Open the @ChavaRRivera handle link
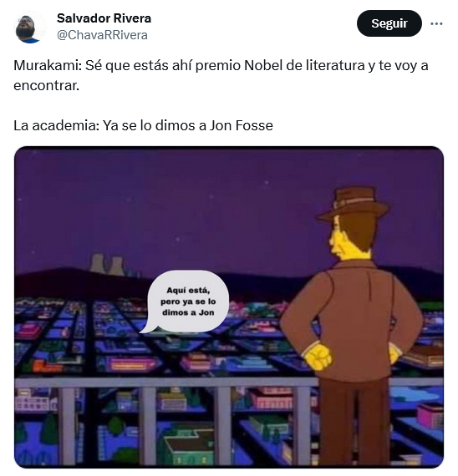The width and height of the screenshot is (458, 476). pyautogui.click(x=102, y=35)
